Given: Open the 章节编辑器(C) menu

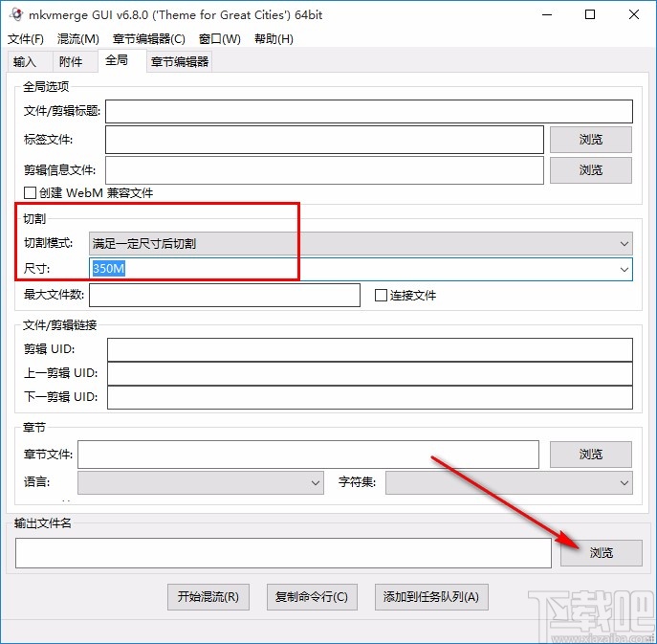Looking at the screenshot, I should (149, 39).
